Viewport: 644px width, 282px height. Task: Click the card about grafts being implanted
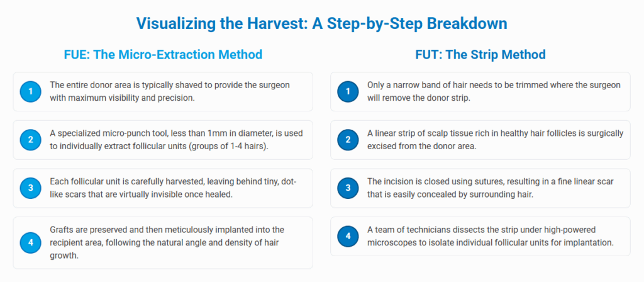(x=163, y=242)
